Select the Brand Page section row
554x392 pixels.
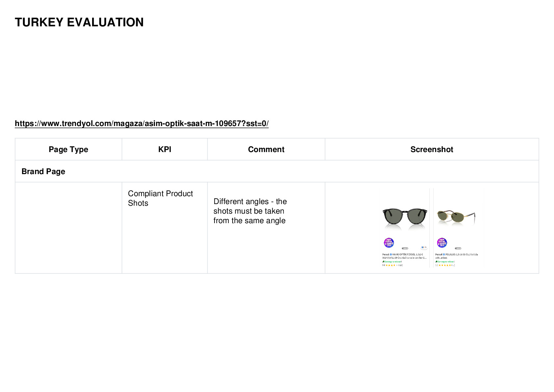click(277, 171)
